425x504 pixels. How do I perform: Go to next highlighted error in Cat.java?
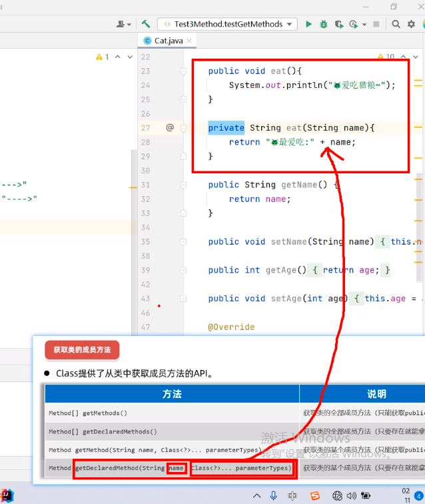416,57
